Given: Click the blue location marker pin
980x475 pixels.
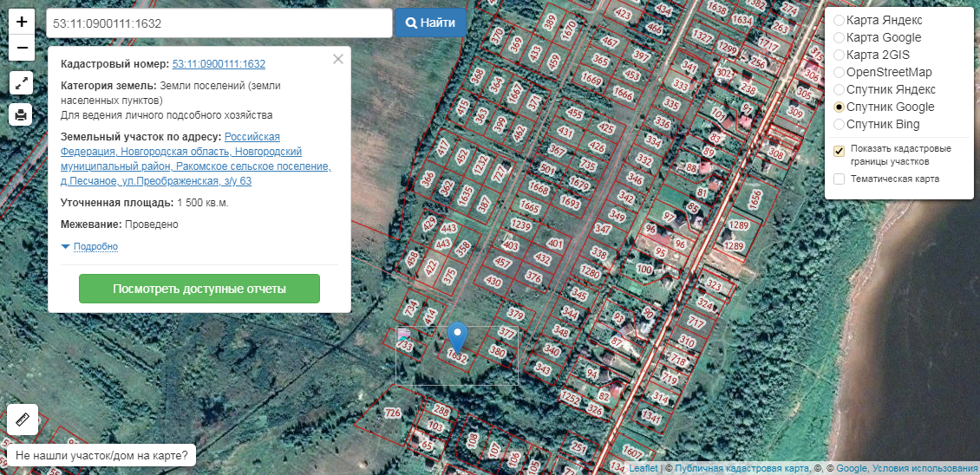Looking at the screenshot, I should click(458, 337).
